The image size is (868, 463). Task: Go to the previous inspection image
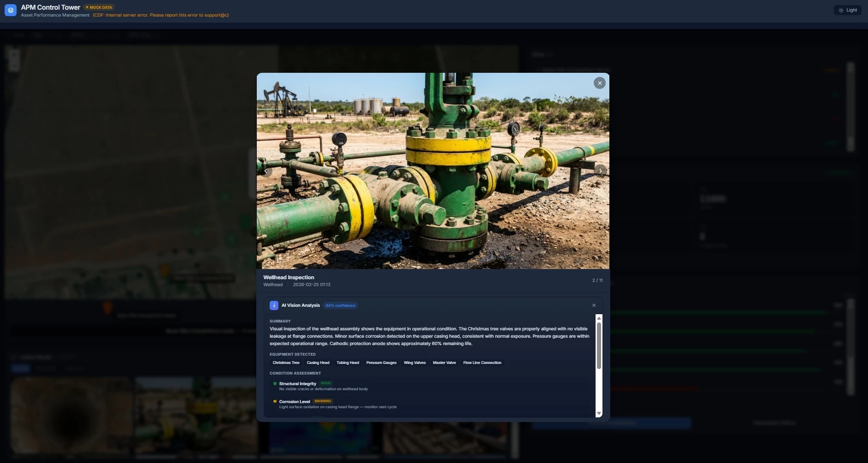(x=266, y=171)
